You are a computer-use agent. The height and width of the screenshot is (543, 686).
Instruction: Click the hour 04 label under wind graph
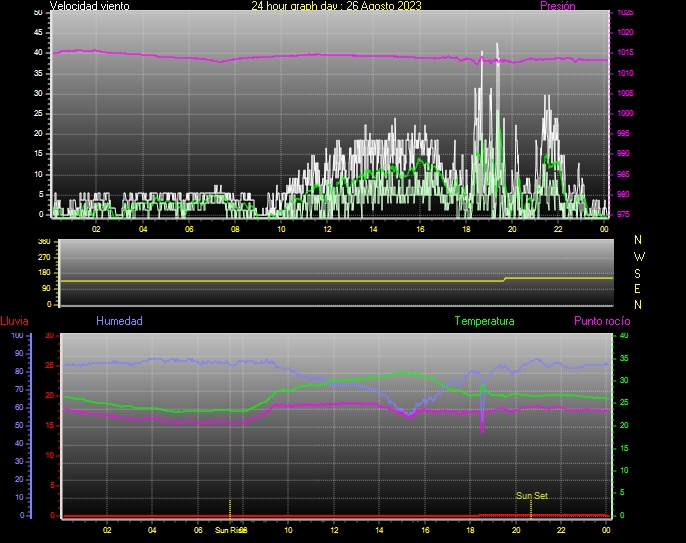point(143,229)
